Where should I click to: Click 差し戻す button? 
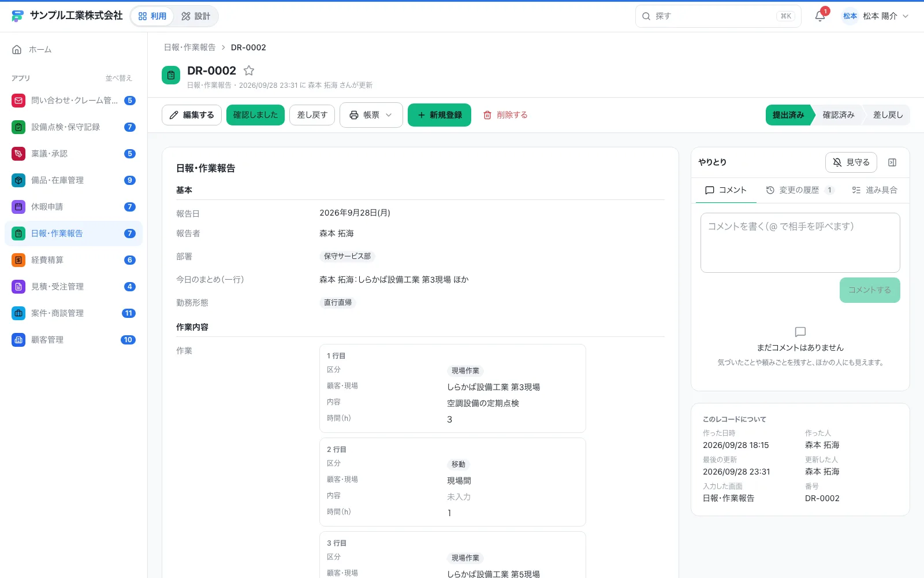tap(312, 115)
